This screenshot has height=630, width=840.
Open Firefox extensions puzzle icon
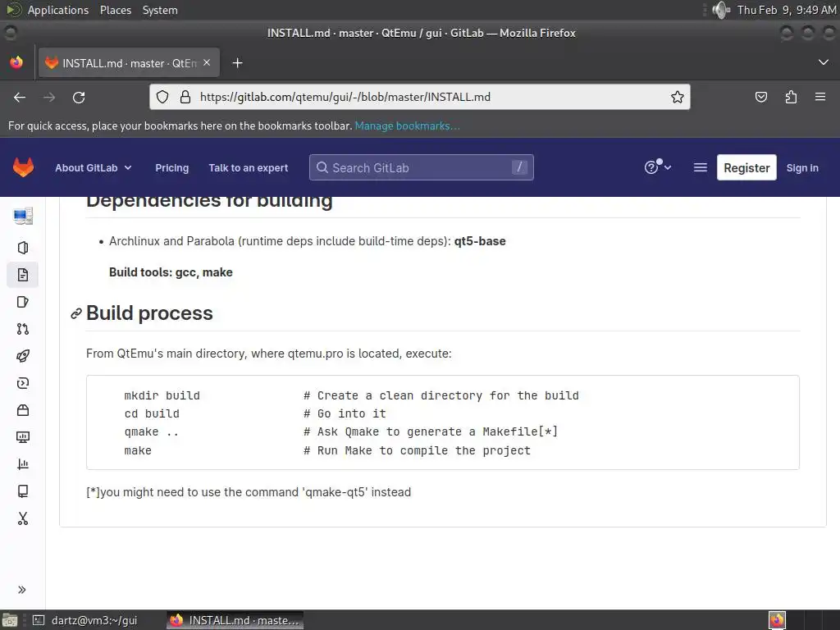(x=791, y=97)
